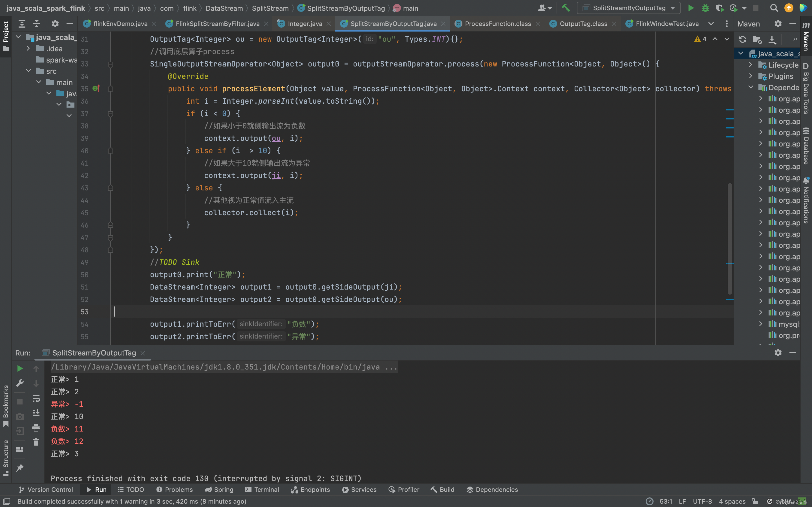
Task: Clear console with trash icon
Action: [x=36, y=442]
